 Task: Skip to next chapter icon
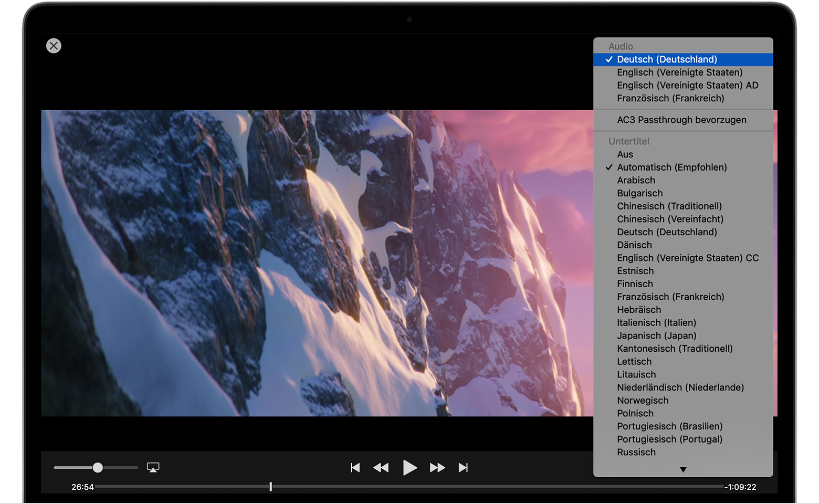point(463,468)
